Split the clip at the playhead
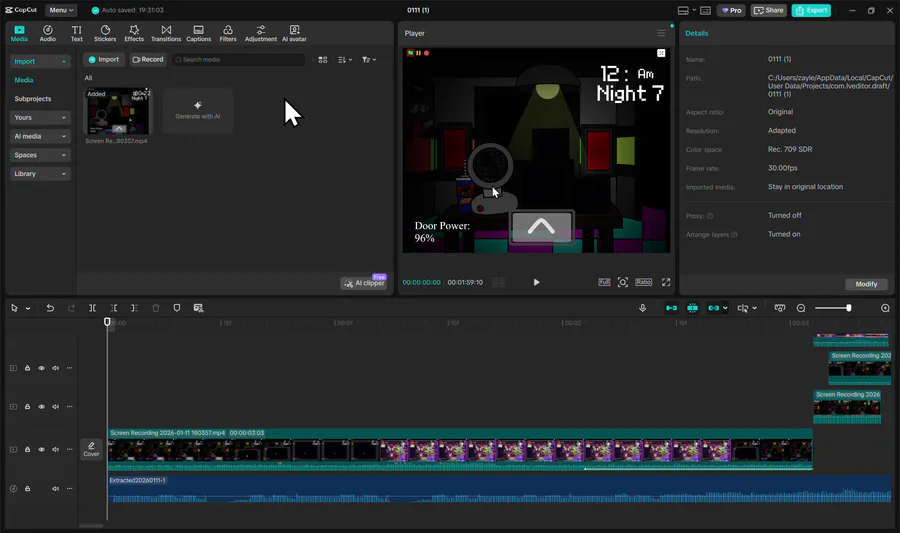 pyautogui.click(x=92, y=308)
